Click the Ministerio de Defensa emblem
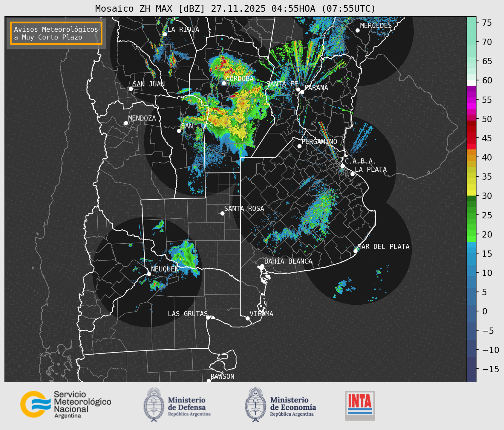 click(154, 405)
